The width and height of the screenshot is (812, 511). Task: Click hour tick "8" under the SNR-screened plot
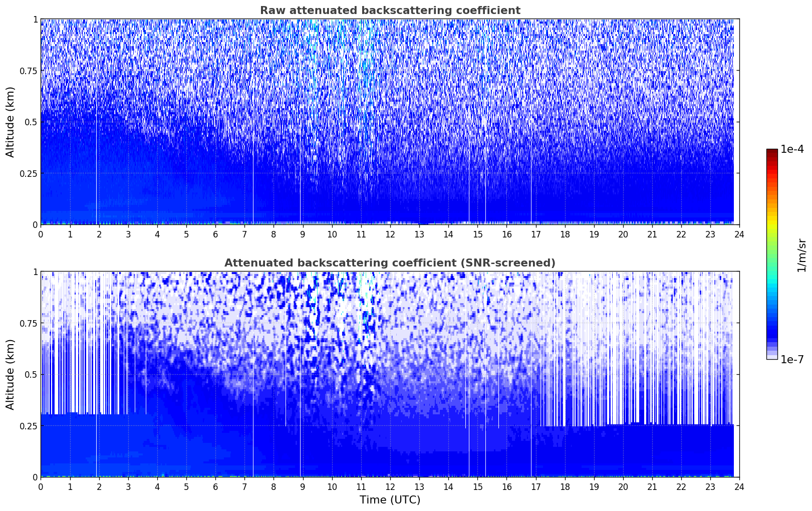pos(274,486)
